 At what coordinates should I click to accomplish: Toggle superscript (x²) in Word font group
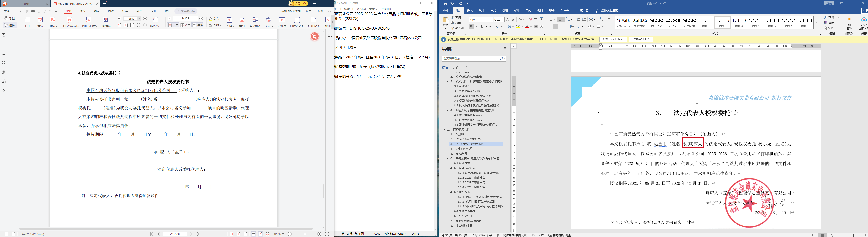pos(502,27)
